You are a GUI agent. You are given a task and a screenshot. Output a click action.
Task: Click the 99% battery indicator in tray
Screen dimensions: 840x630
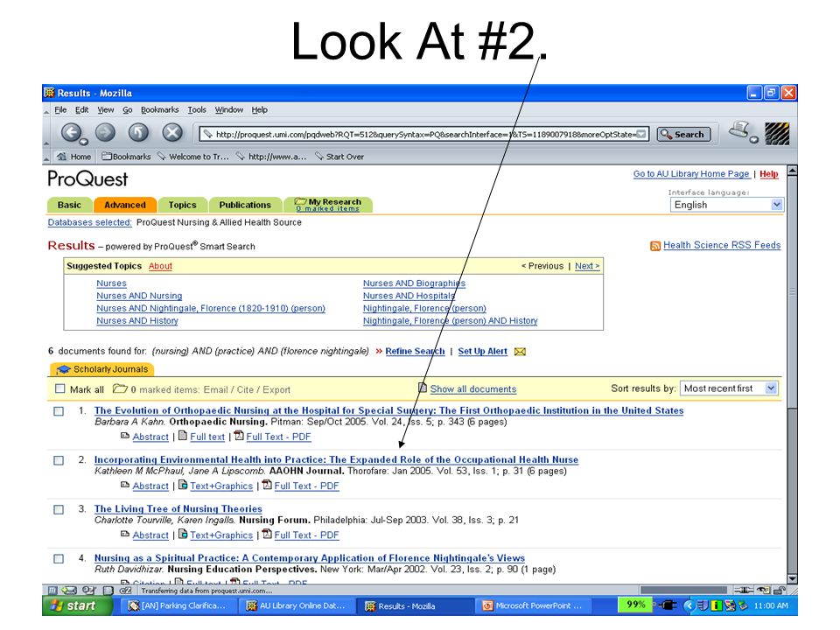click(x=635, y=605)
